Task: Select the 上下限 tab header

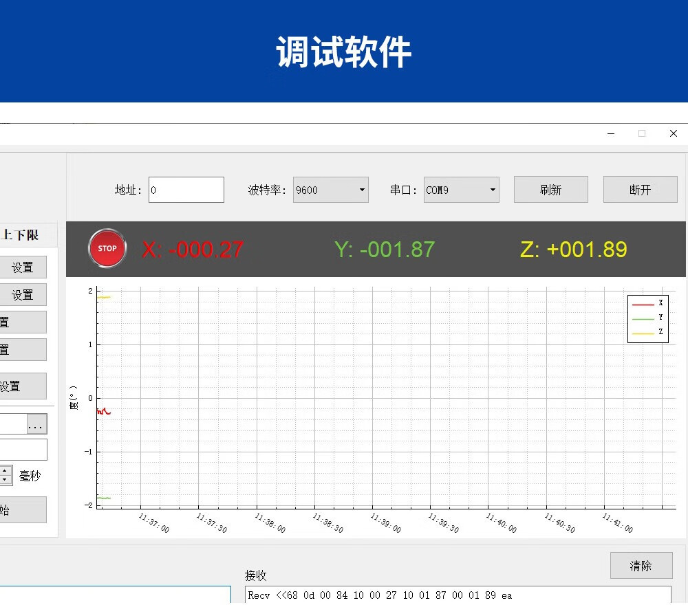Action: pos(21,235)
